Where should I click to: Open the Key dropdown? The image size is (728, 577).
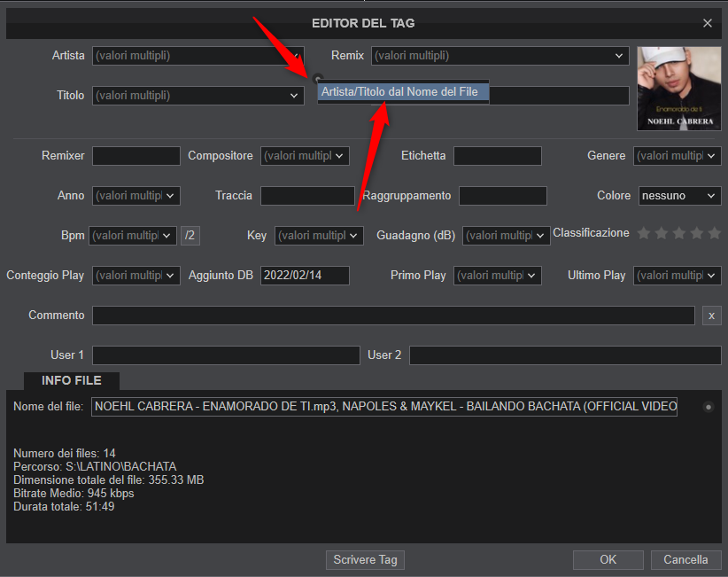(x=319, y=236)
